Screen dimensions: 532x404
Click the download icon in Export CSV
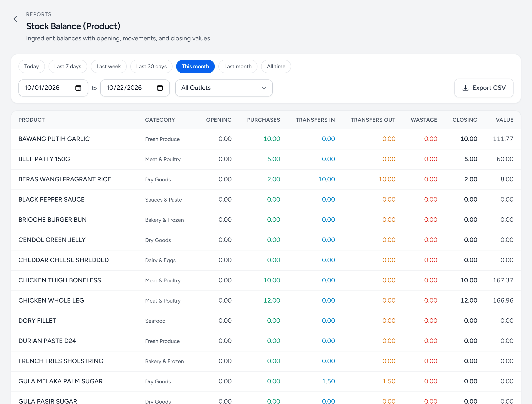(465, 88)
